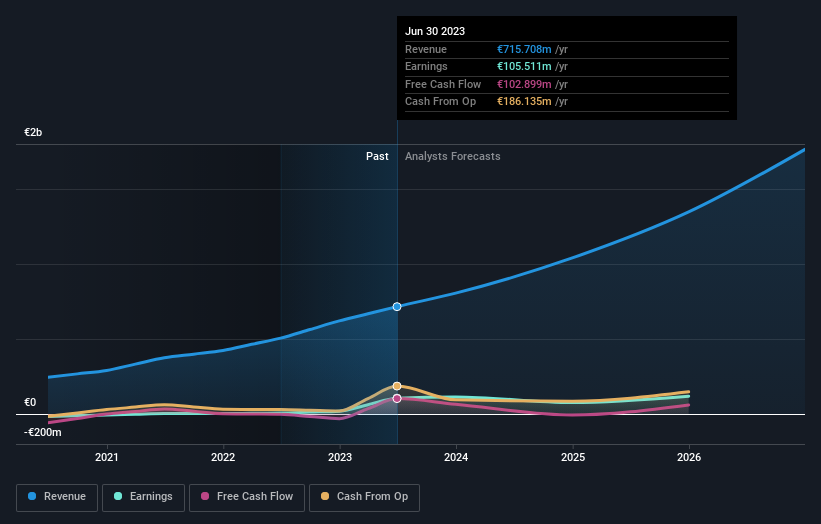Click the €715.708m revenue value in tooltip
This screenshot has width=821, height=524.
(524, 49)
